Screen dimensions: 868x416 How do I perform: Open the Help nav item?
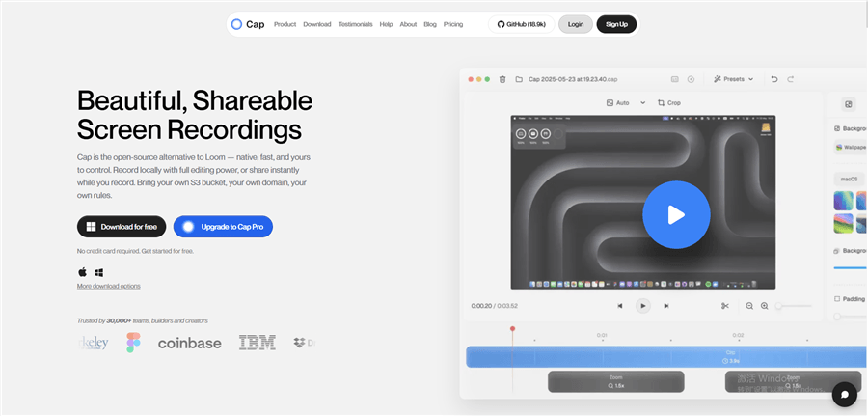tap(387, 24)
